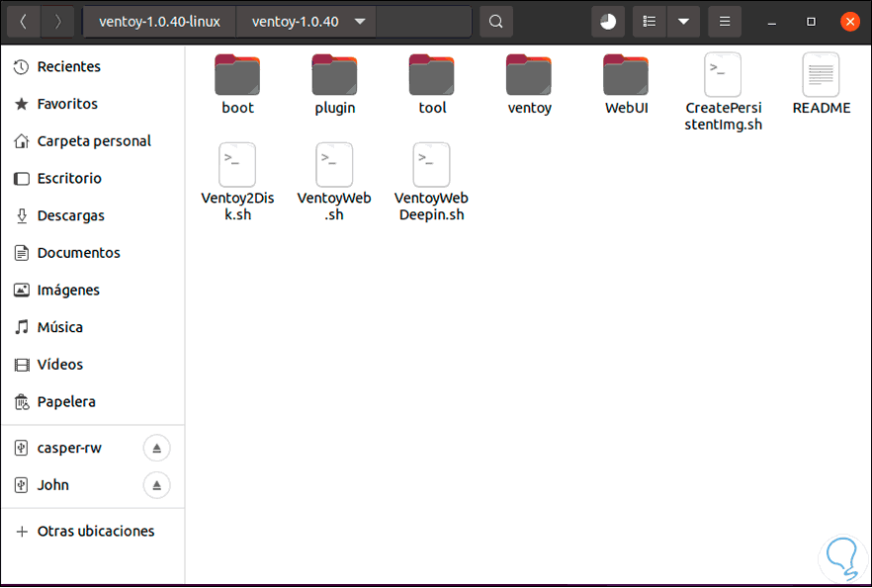Select the Ventoy2Disk.sh script icon
Image resolution: width=872 pixels, height=588 pixels.
[x=237, y=165]
